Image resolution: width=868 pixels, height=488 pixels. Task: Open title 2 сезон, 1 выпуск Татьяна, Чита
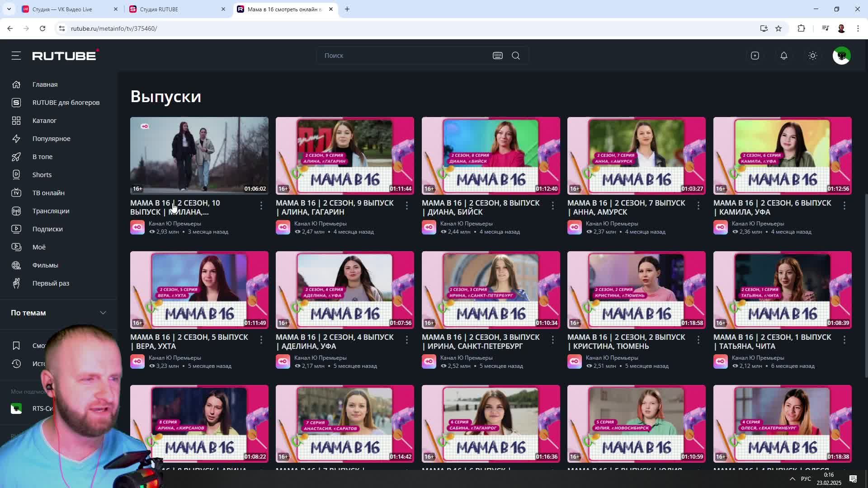click(772, 342)
